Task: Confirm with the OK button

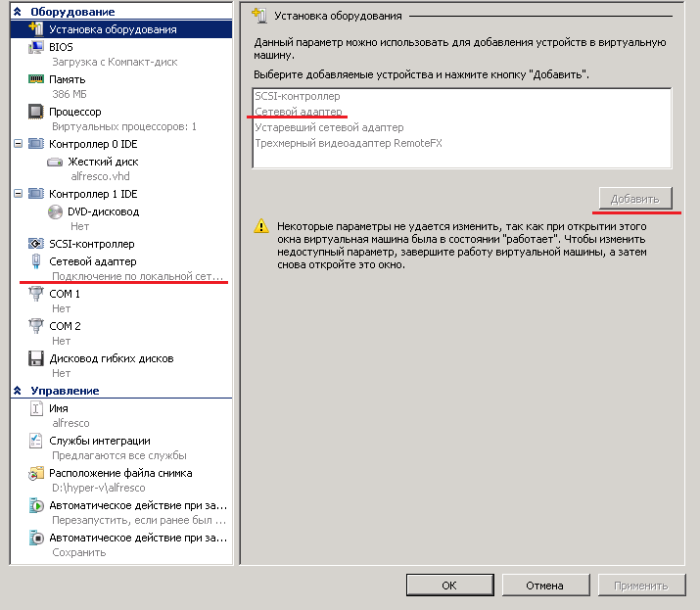Action: [x=450, y=585]
